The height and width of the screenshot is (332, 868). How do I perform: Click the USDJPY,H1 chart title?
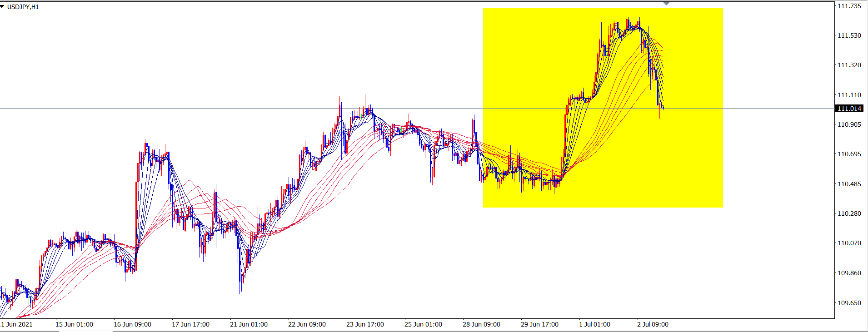point(23,7)
